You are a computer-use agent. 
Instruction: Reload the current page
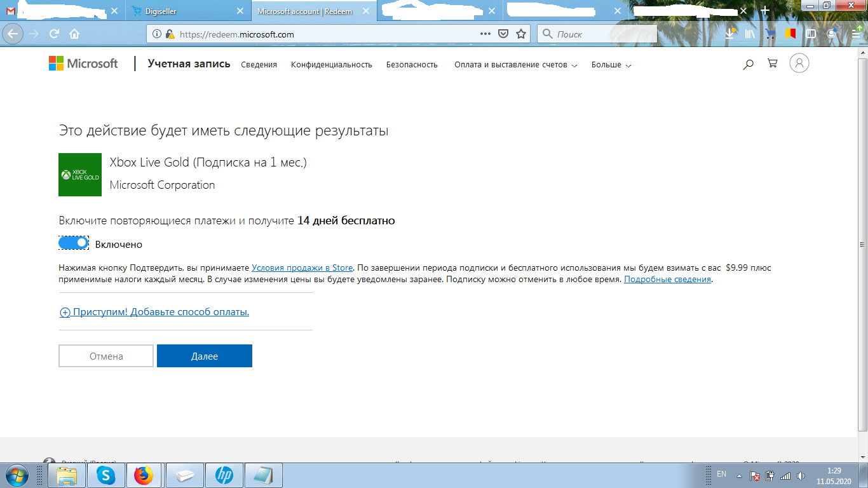[x=55, y=34]
